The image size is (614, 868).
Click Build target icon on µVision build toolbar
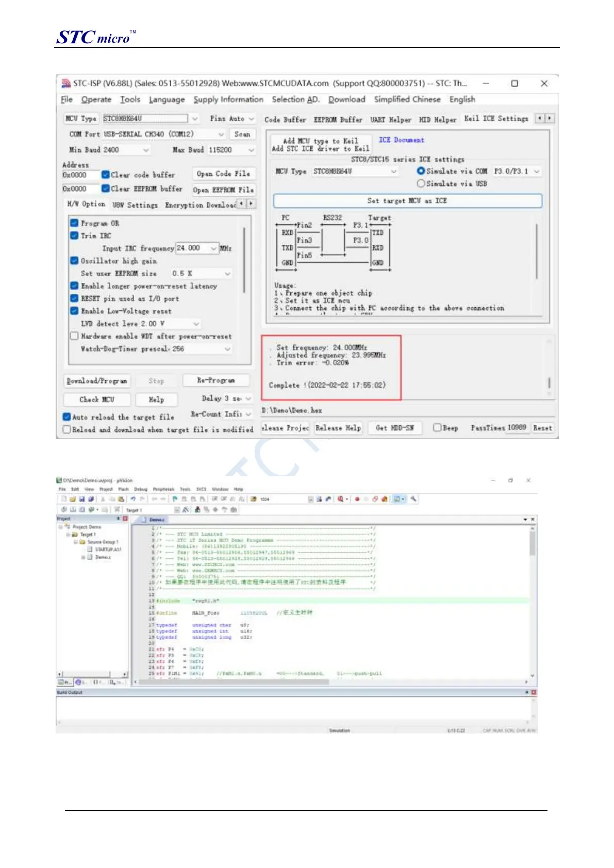(x=72, y=510)
